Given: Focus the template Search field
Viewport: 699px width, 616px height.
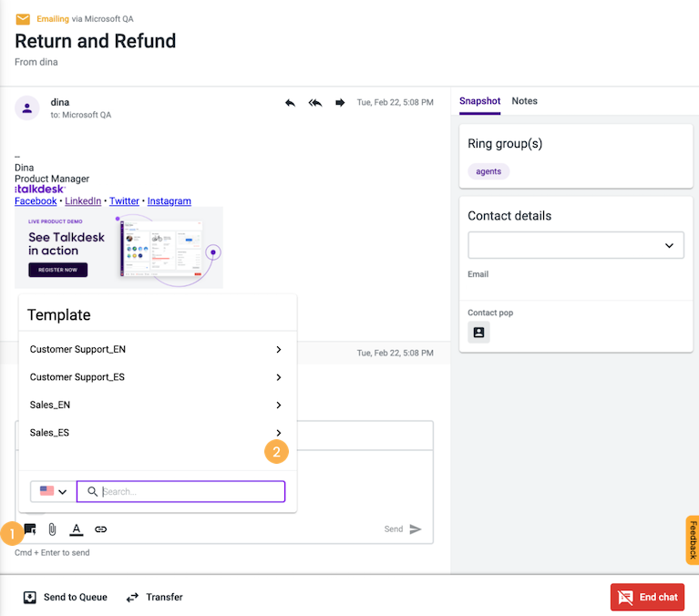Looking at the screenshot, I should (x=181, y=491).
